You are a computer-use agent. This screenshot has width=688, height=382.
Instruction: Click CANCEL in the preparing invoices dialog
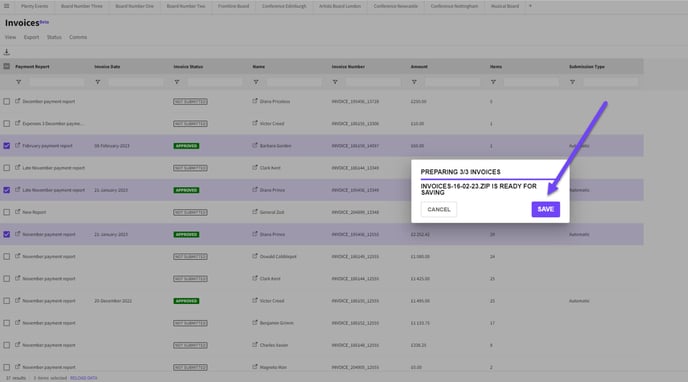click(439, 209)
